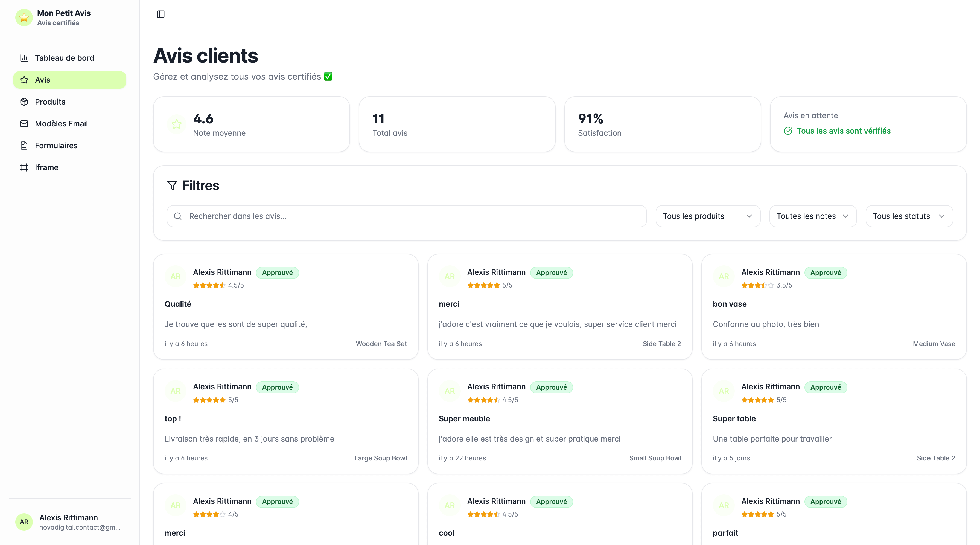980x545 pixels.
Task: Click the Filtres funnel icon
Action: [172, 185]
